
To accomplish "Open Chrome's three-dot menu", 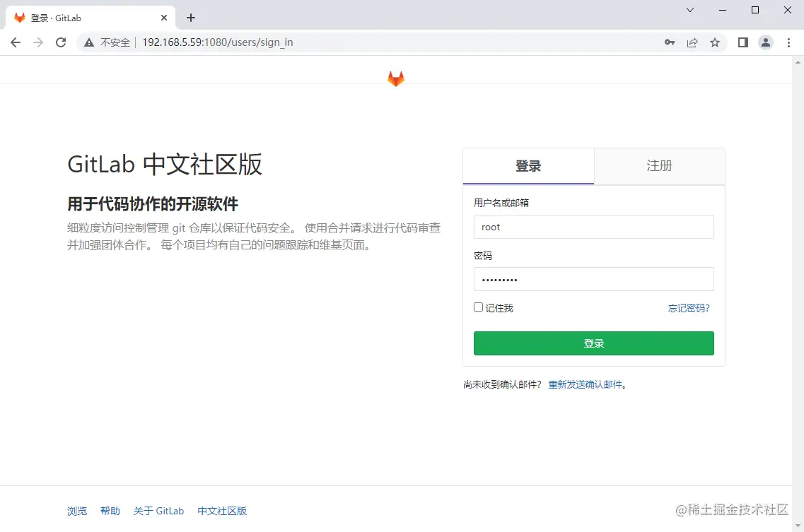I will pos(788,42).
